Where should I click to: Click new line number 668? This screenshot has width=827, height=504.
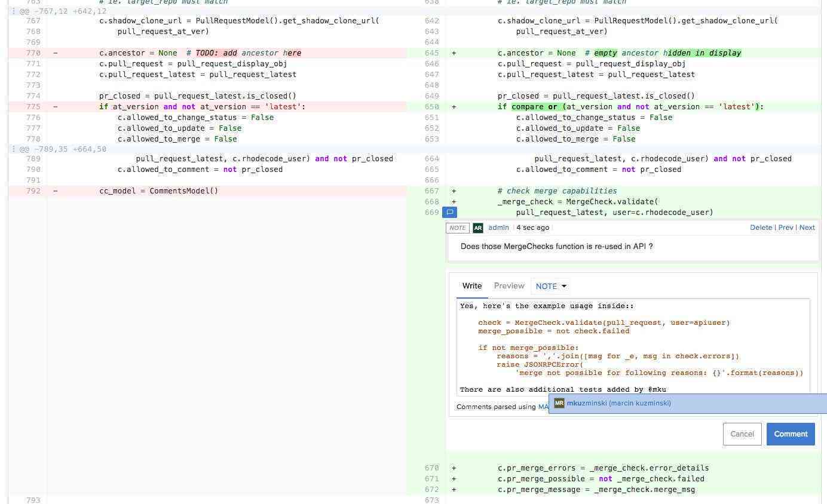coord(431,202)
